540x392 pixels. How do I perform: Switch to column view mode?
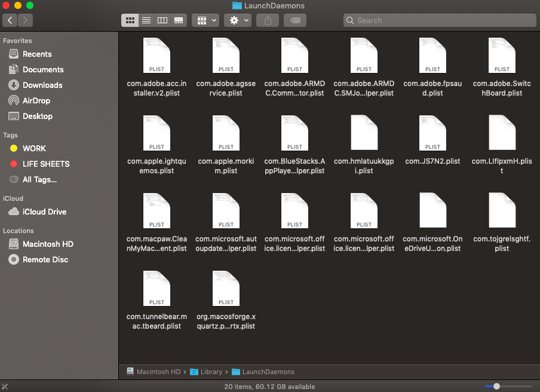point(162,20)
